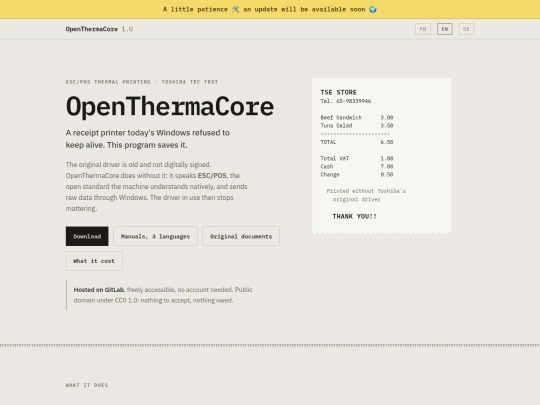Click the Total VAT receipt line
This screenshot has height=405, width=540.
357,158
